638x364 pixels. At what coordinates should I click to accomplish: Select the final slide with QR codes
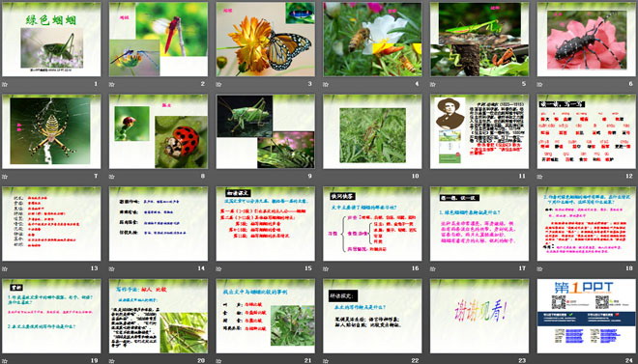click(x=587, y=316)
